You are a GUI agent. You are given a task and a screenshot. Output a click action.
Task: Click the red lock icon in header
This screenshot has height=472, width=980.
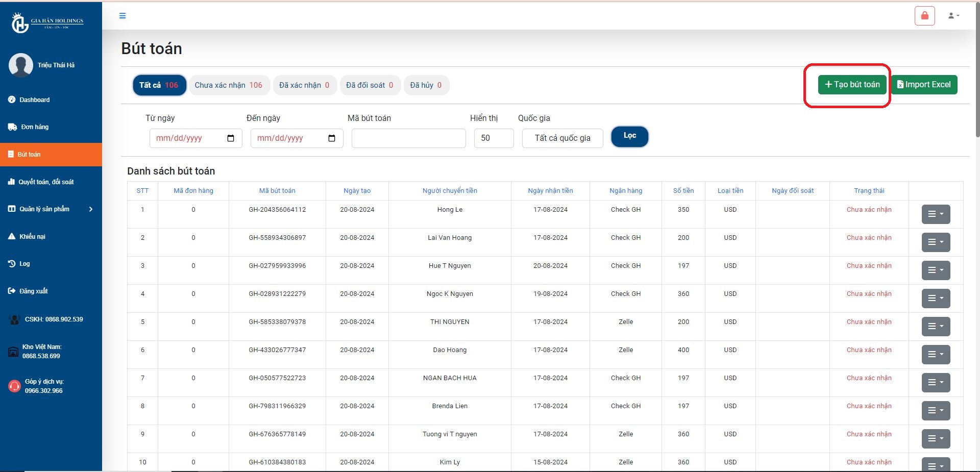924,16
